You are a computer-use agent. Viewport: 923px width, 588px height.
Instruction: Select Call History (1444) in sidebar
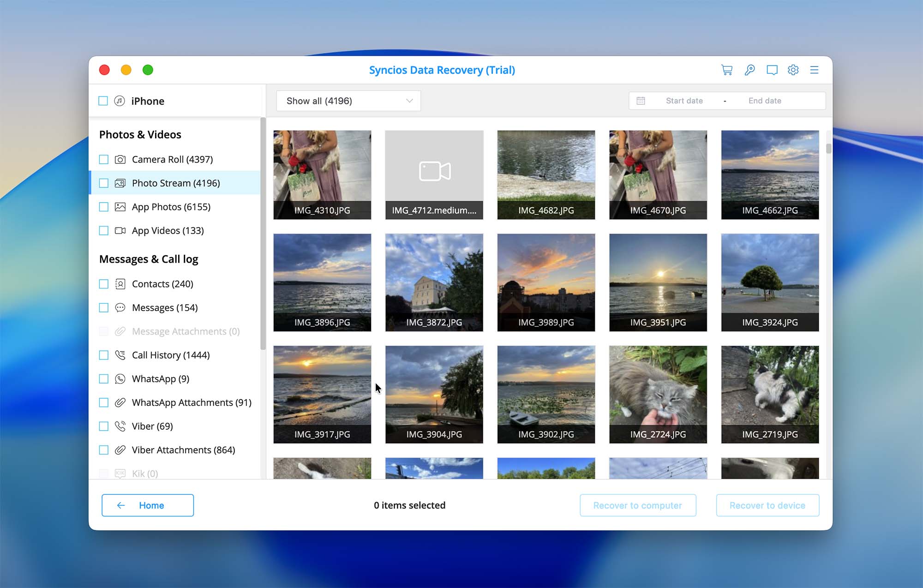pos(170,355)
